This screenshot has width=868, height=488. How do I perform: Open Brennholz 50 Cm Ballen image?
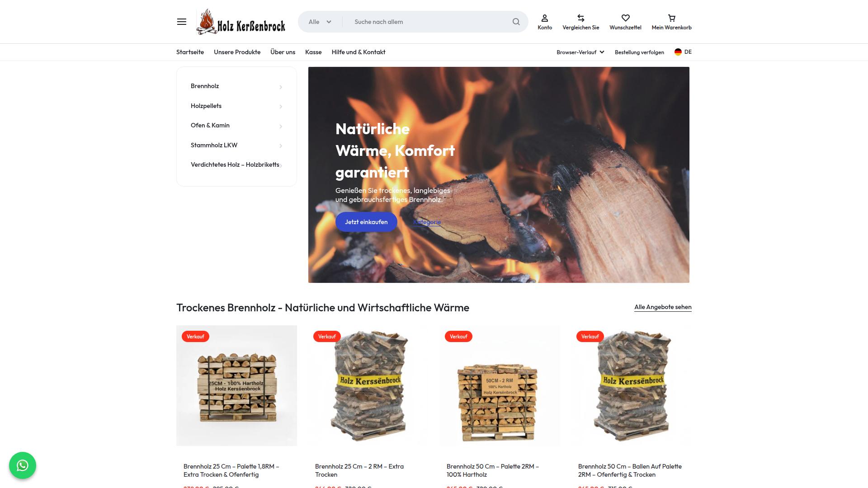point(631,385)
